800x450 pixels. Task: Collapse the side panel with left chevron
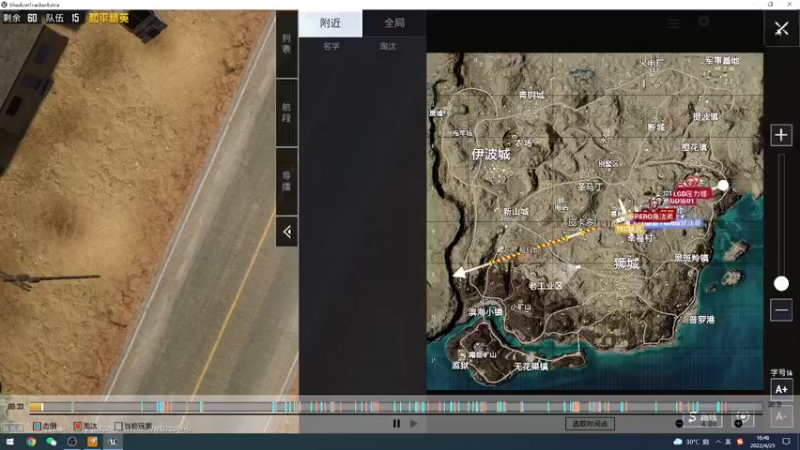[x=287, y=232]
